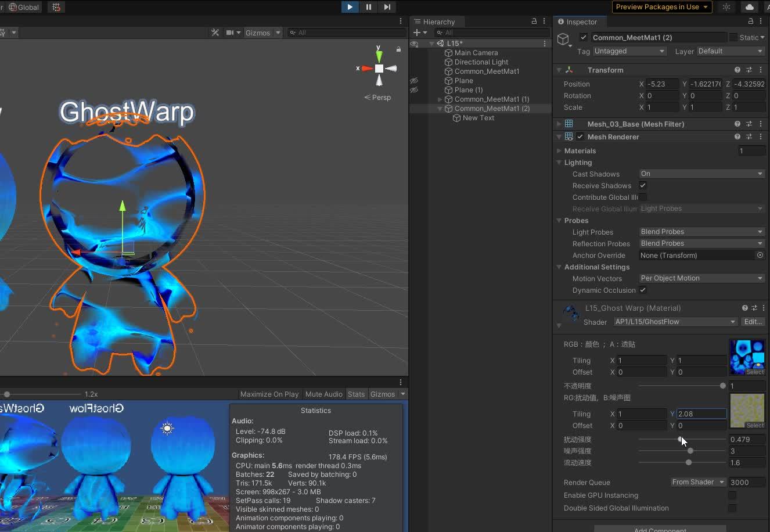Enable the GPU Instancing checkbox

(732, 495)
